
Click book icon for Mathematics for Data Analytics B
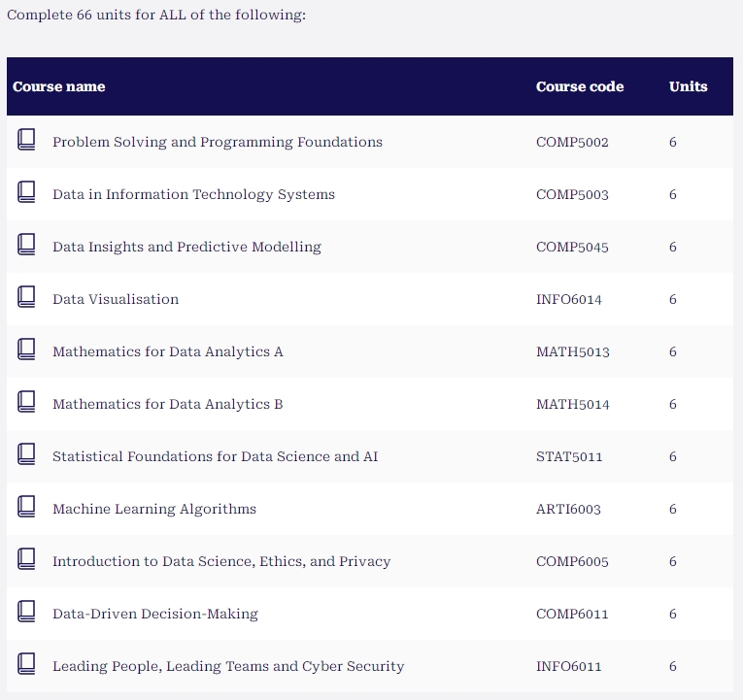(26, 402)
